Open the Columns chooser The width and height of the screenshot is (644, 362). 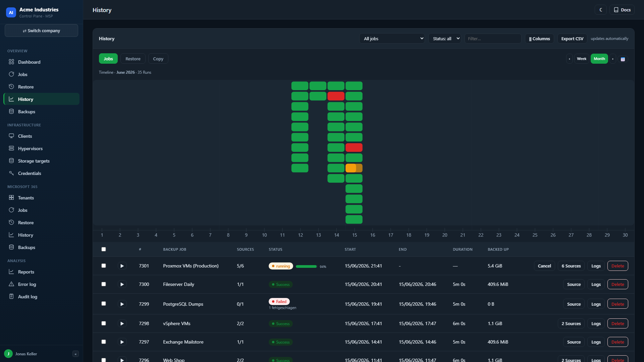click(x=539, y=39)
